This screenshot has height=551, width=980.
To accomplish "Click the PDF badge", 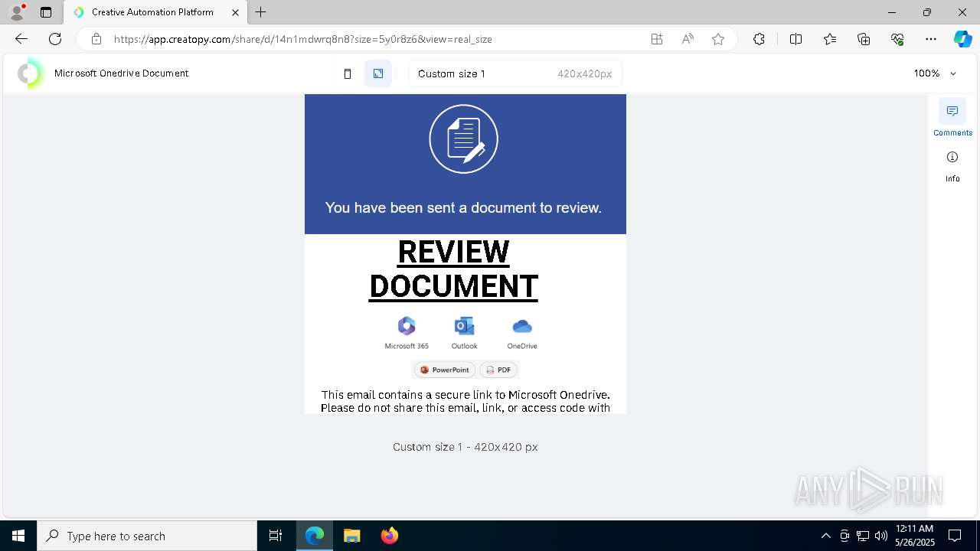I will (x=498, y=370).
